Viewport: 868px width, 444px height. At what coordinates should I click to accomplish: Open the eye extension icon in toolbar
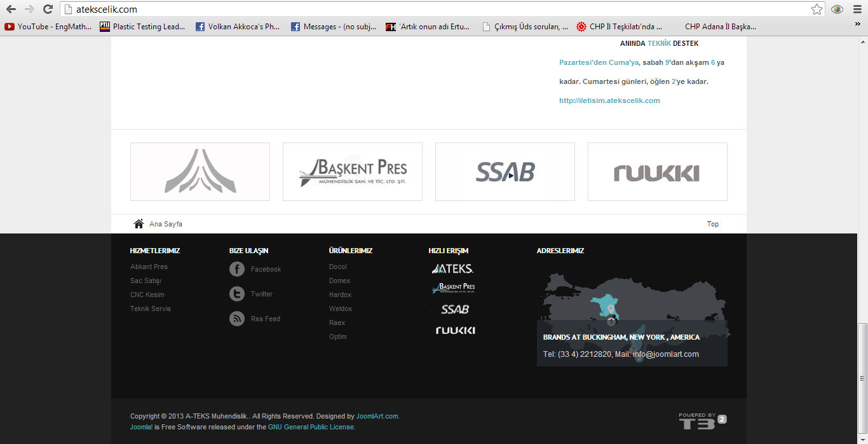coord(837,10)
